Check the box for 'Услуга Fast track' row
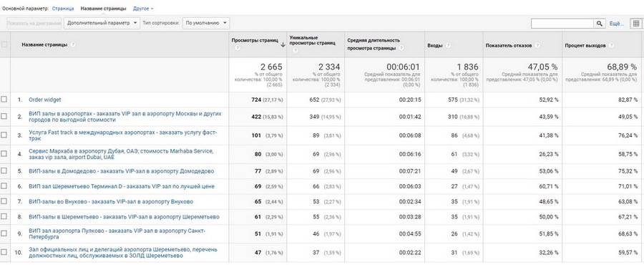The image size is (644, 265). [4, 135]
